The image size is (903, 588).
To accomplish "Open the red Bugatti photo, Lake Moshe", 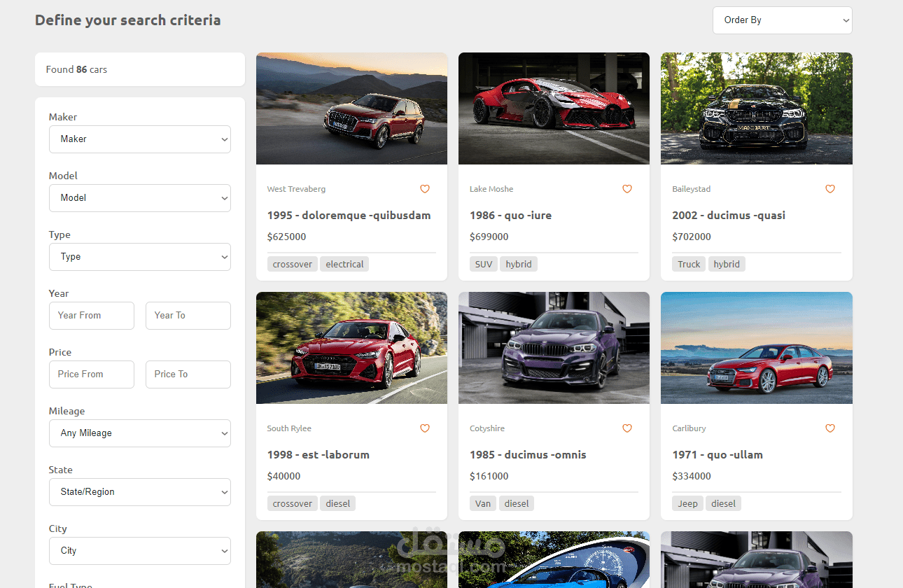I will (554, 108).
